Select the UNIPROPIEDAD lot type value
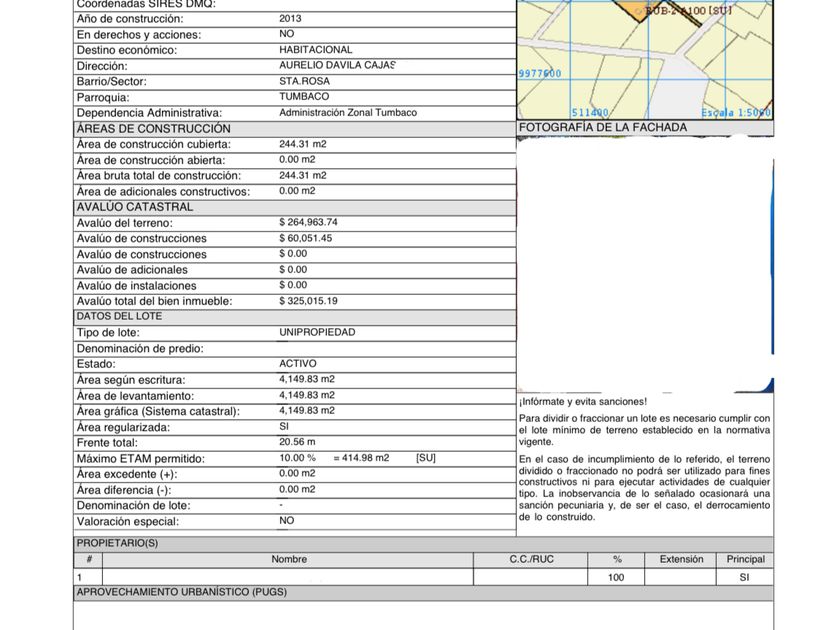Image resolution: width=840 pixels, height=630 pixels. [317, 332]
